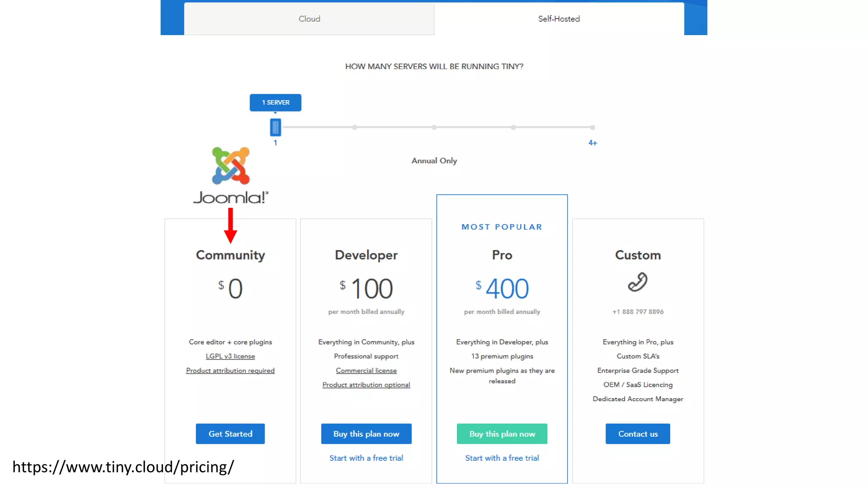Click the server count question heading
Image resolution: width=868 pixels, height=488 pixels.
pos(434,67)
